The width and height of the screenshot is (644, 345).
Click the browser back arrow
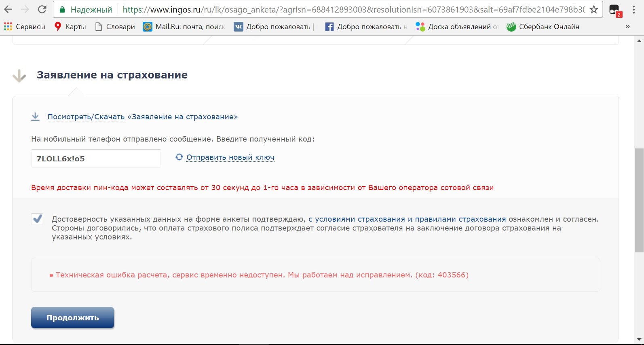point(8,9)
